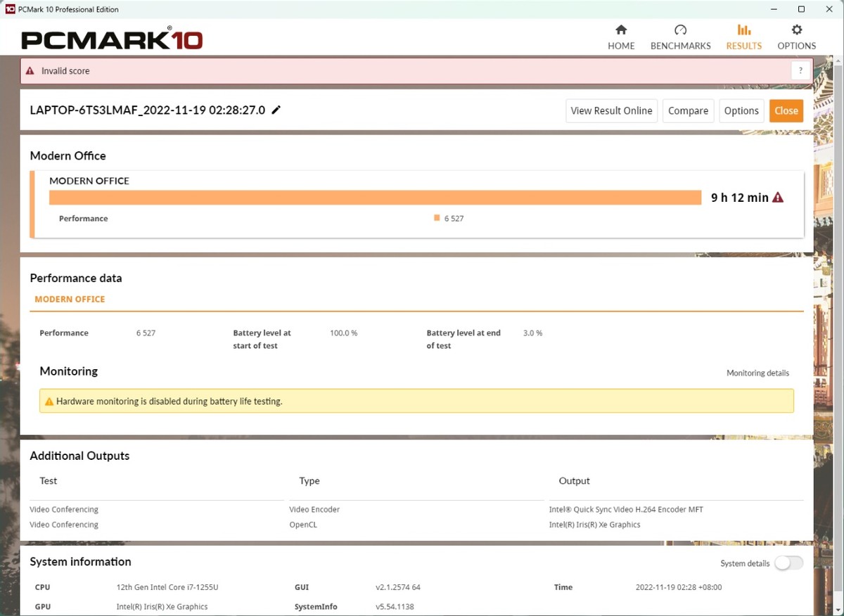Open Options via the gear icon

[796, 30]
